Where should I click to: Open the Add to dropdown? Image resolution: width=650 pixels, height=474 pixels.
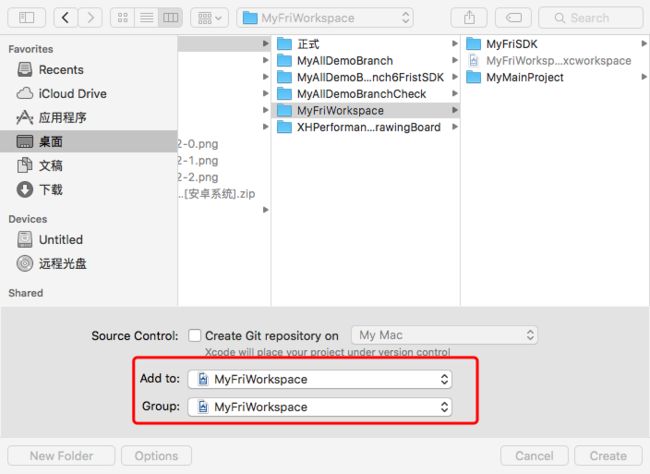pyautogui.click(x=320, y=379)
